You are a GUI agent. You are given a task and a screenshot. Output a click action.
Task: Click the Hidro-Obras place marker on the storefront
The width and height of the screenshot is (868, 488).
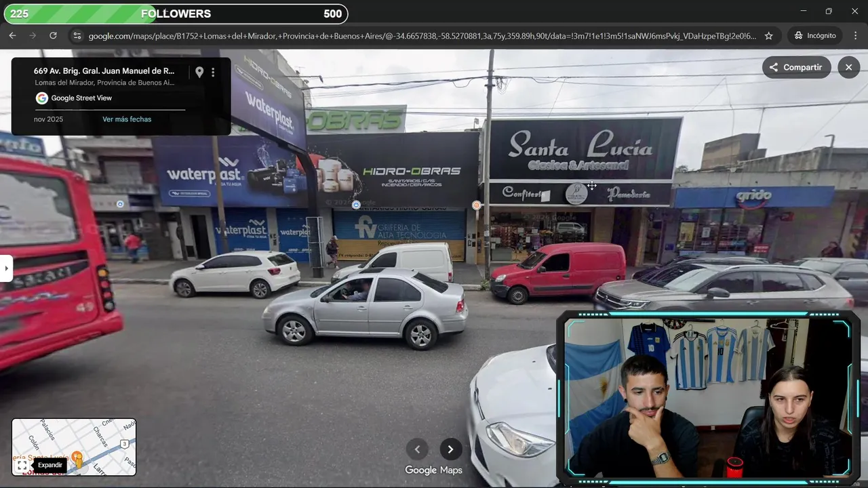[x=356, y=205]
